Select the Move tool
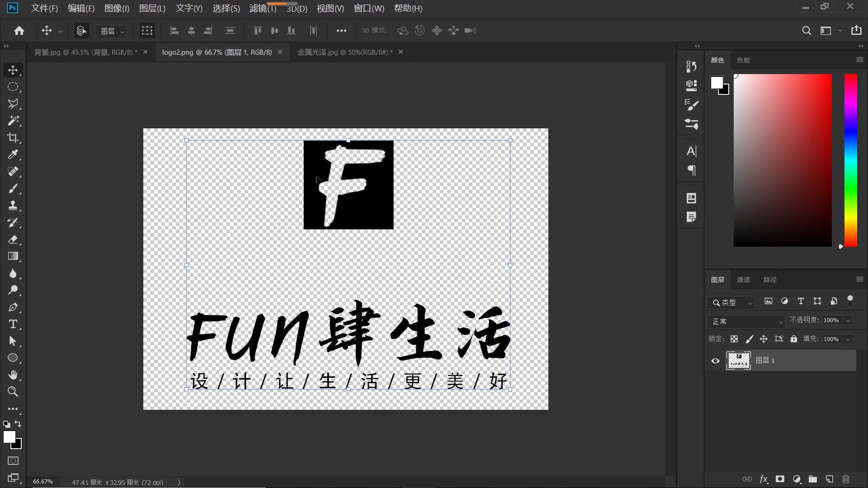 [x=13, y=70]
